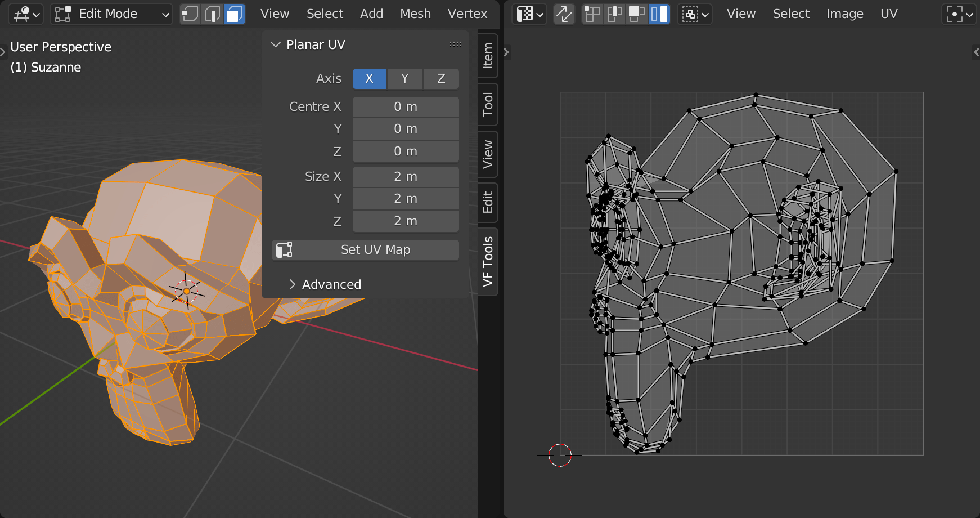Set projection axis to Z
This screenshot has width=980, height=518.
point(441,79)
